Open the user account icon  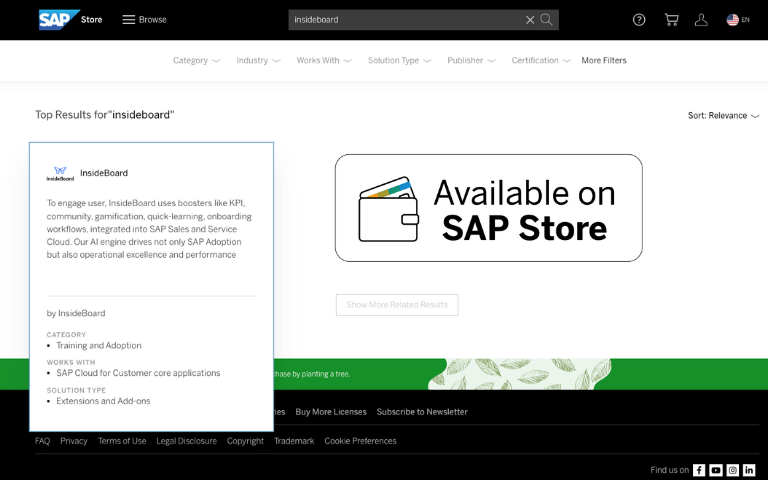pyautogui.click(x=701, y=20)
